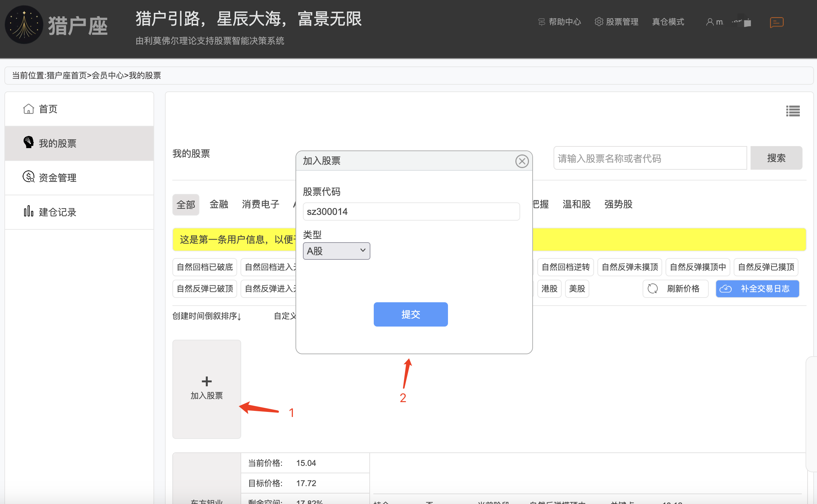Filter by 港股 stocks
Viewport: 817px width, 504px height.
click(x=549, y=289)
